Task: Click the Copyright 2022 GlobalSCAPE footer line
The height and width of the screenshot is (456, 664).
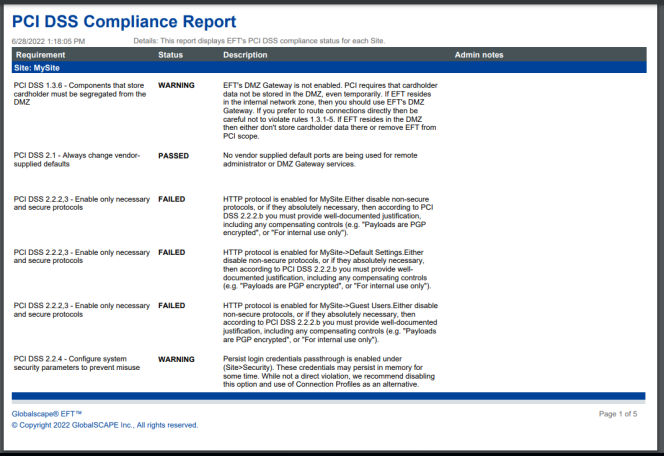Action: (x=105, y=424)
